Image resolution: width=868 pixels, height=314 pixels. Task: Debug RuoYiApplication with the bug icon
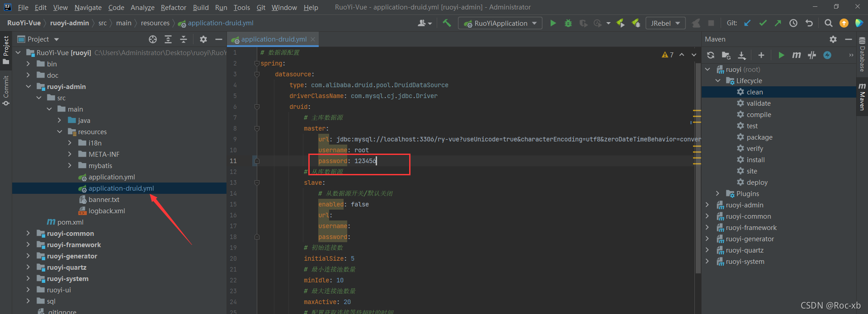pos(568,23)
